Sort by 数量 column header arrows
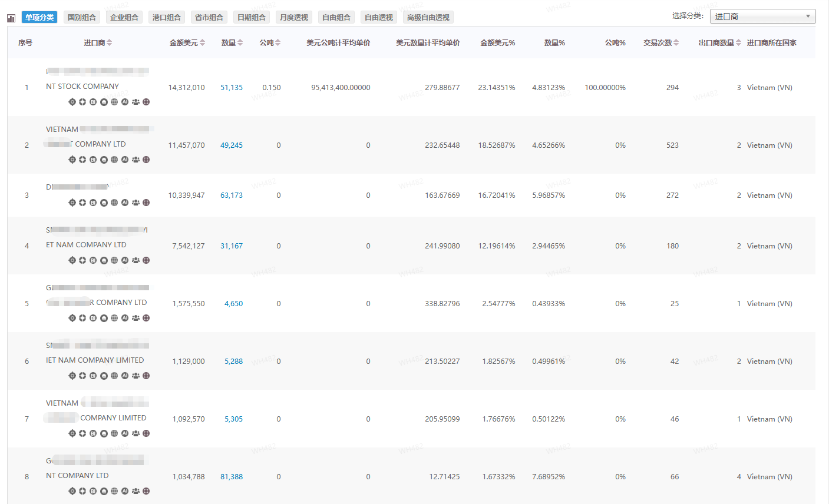The height and width of the screenshot is (504, 829). click(240, 42)
